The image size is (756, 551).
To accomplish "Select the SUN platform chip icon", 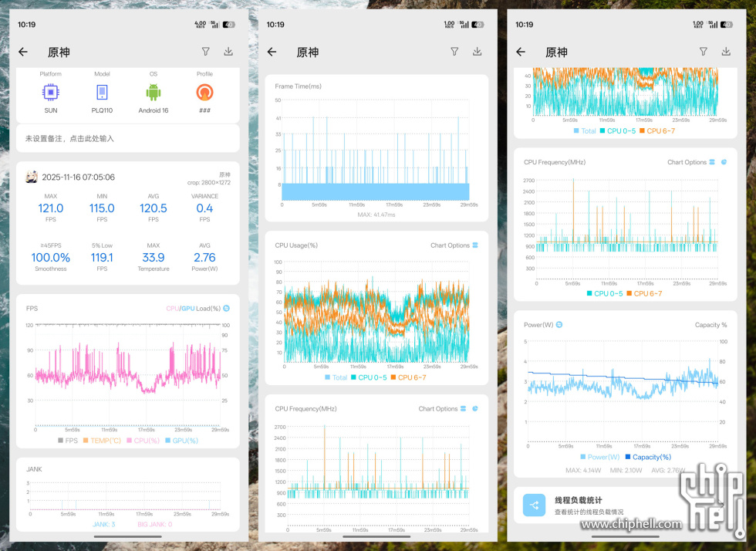I will point(51,92).
